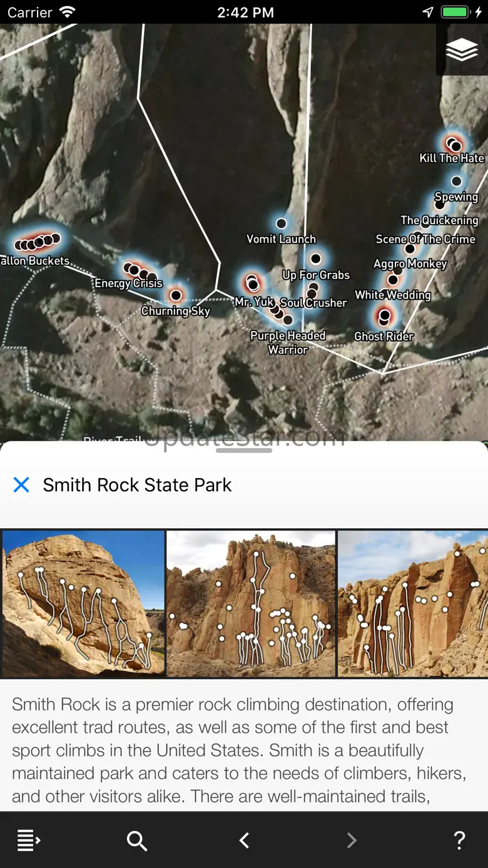Tap the Kill The Hate marker
488x868 pixels.
click(x=453, y=145)
